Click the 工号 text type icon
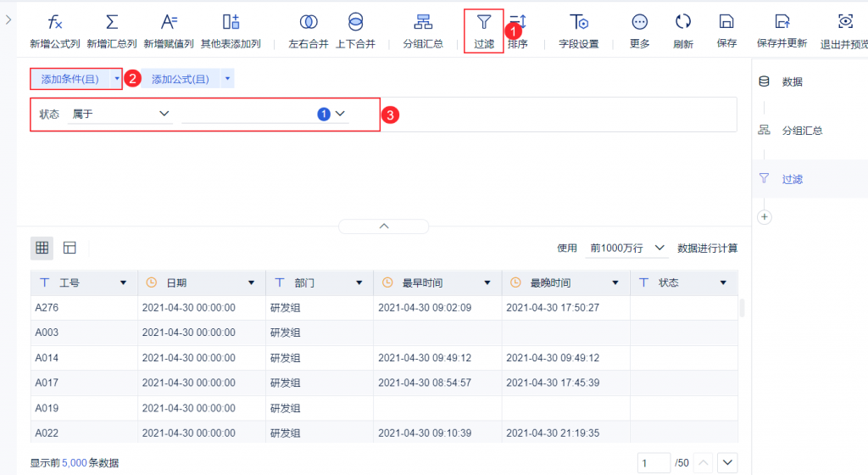 point(45,283)
